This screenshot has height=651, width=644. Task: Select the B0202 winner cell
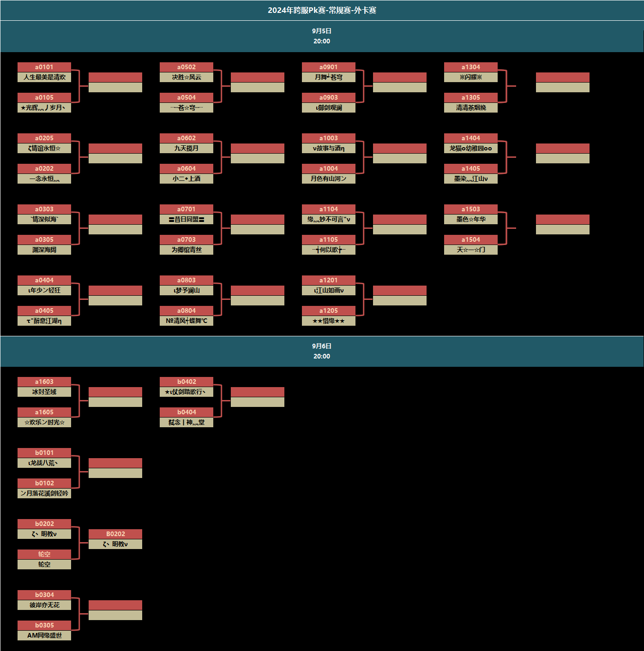[115, 534]
